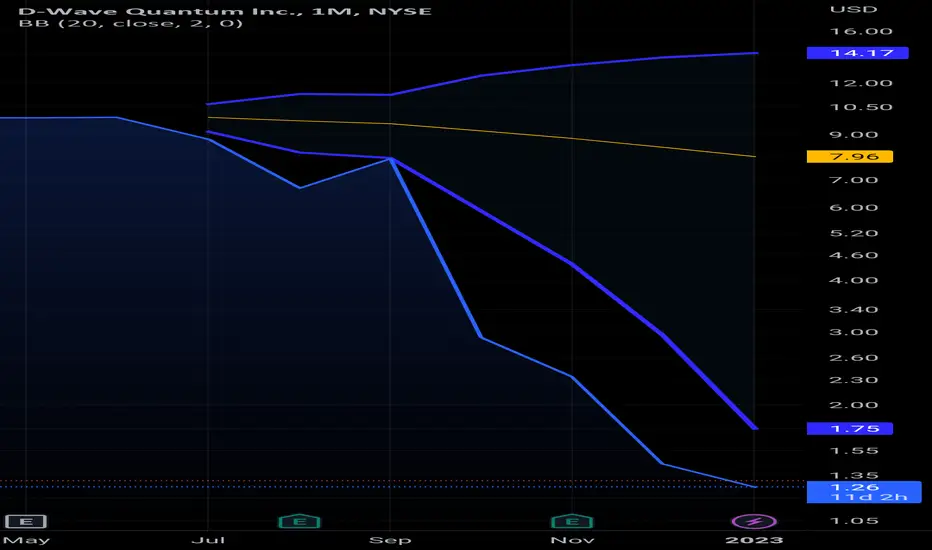Viewport: 932px width, 550px height.
Task: Click the Nov label on time axis
Action: (x=572, y=540)
